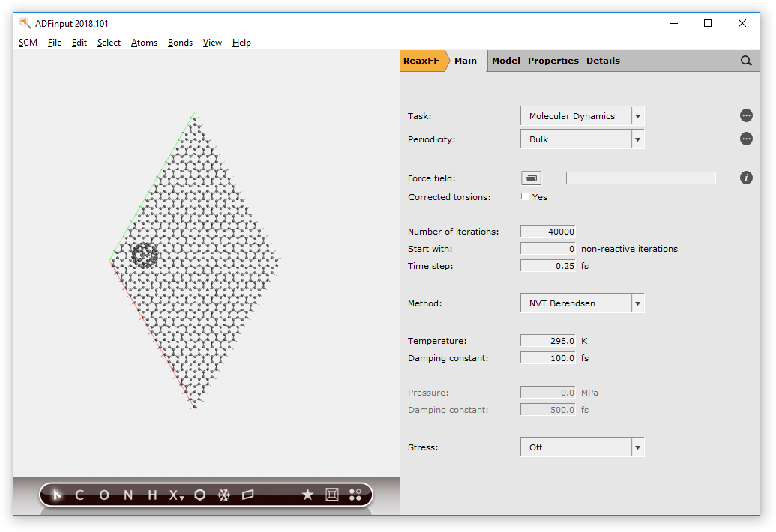Click the red lattice vector line
This screenshot has height=532, width=776.
(x=152, y=334)
